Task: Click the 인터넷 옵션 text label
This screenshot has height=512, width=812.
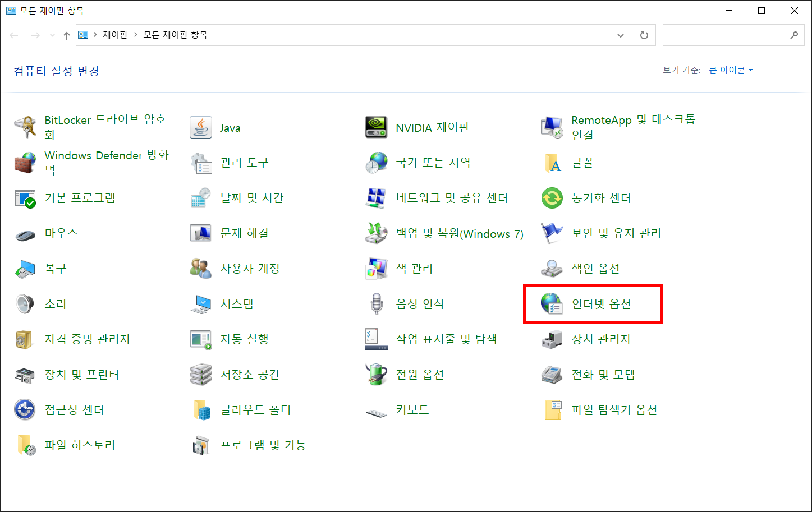Action: pyautogui.click(x=602, y=304)
